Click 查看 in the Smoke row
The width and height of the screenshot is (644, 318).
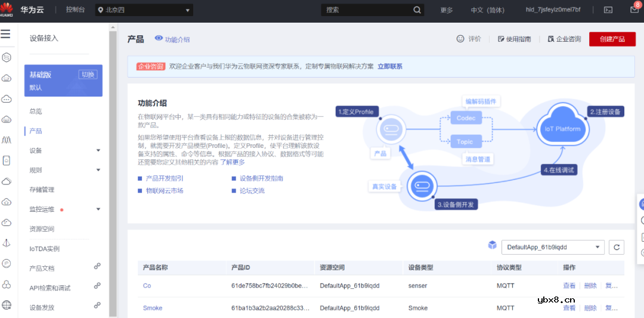click(x=569, y=308)
